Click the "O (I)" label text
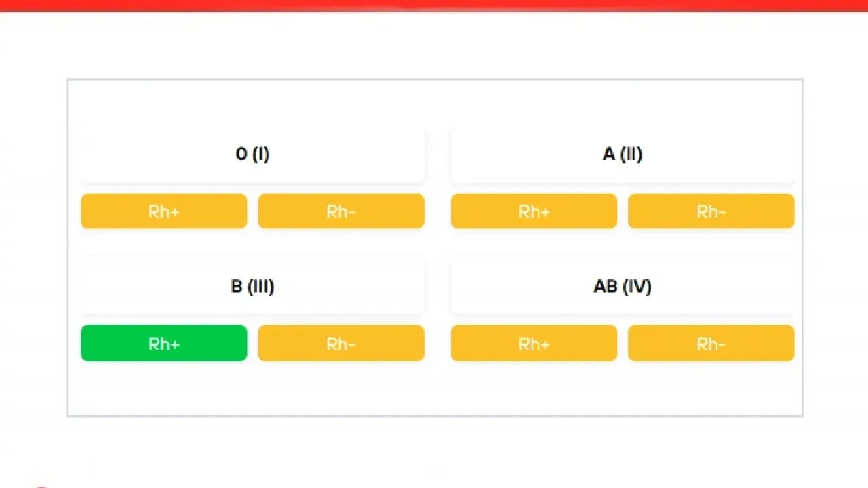 pos(252,155)
